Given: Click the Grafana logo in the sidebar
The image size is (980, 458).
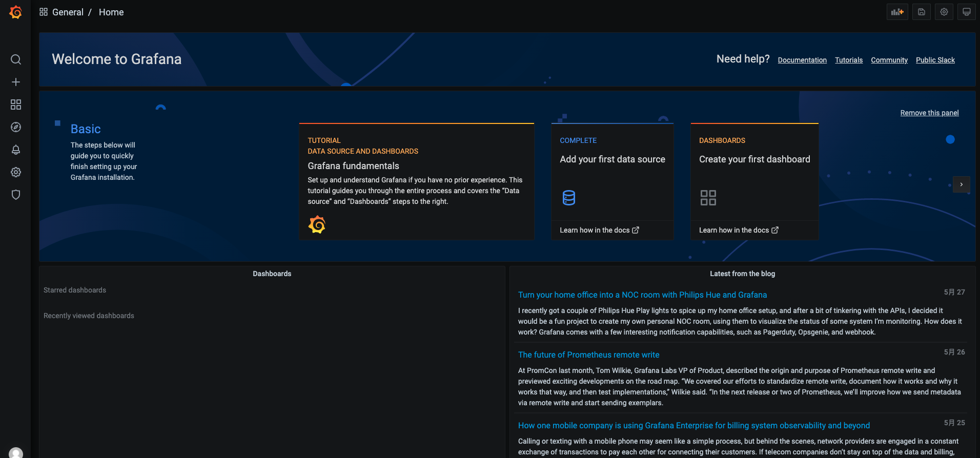Looking at the screenshot, I should 16,12.
